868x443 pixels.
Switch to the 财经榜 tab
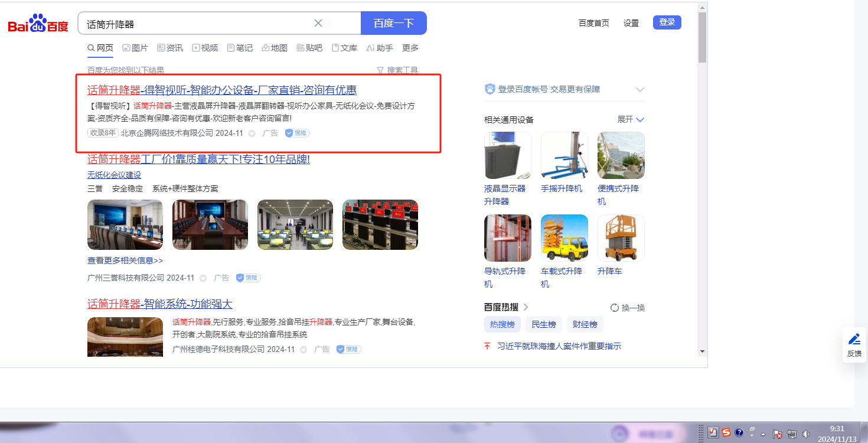pos(585,324)
